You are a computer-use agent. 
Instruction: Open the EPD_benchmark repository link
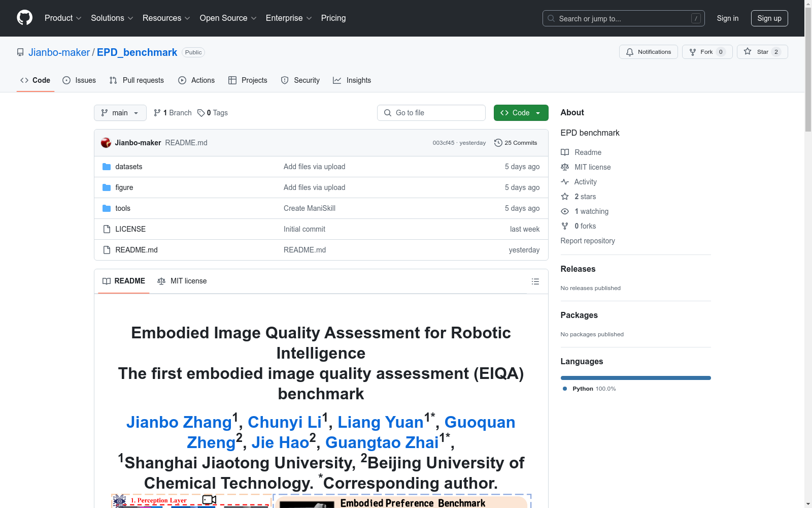click(x=137, y=52)
